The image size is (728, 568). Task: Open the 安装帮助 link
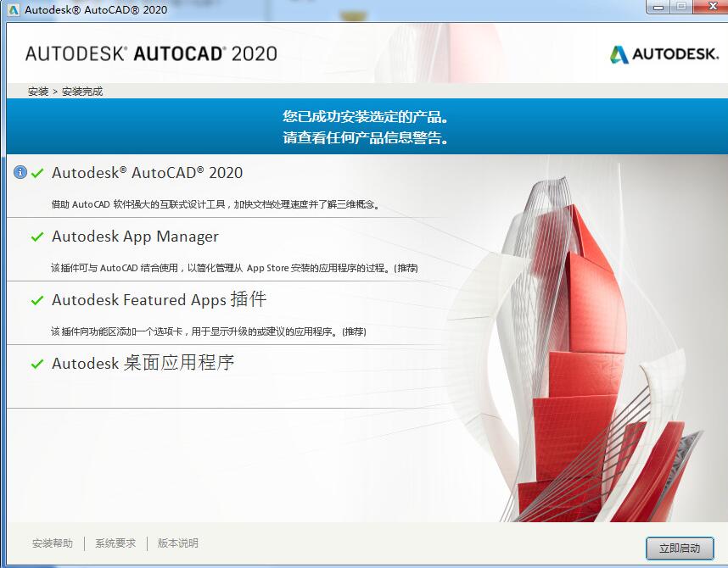click(53, 543)
